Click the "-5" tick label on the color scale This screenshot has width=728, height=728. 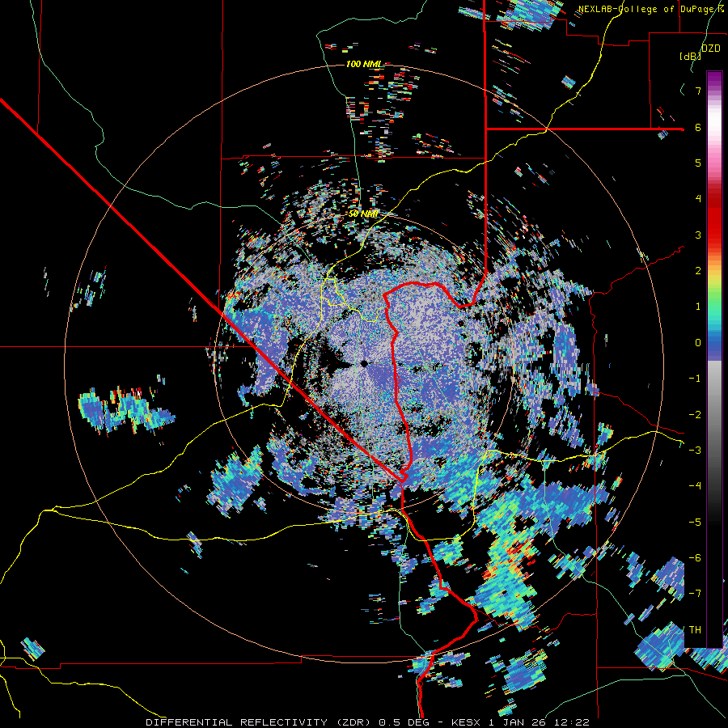tap(695, 523)
